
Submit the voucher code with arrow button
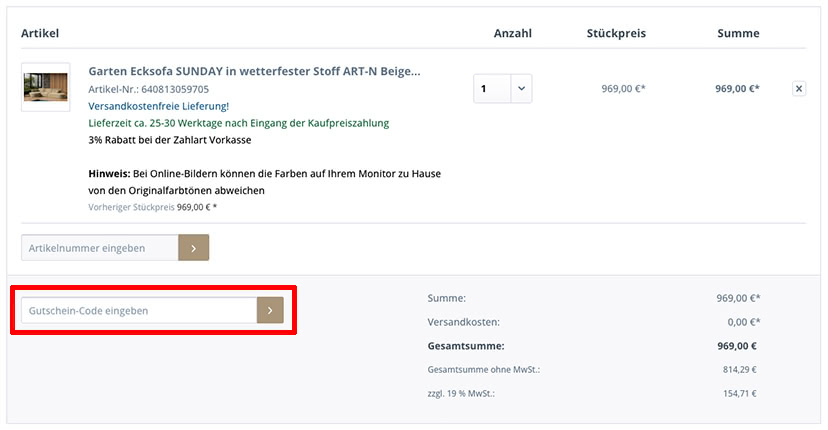(270, 311)
